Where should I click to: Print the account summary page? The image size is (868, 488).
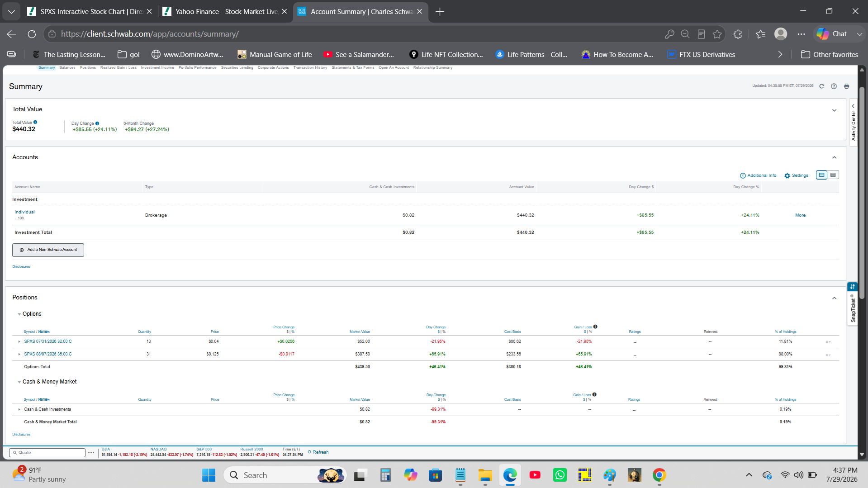846,86
